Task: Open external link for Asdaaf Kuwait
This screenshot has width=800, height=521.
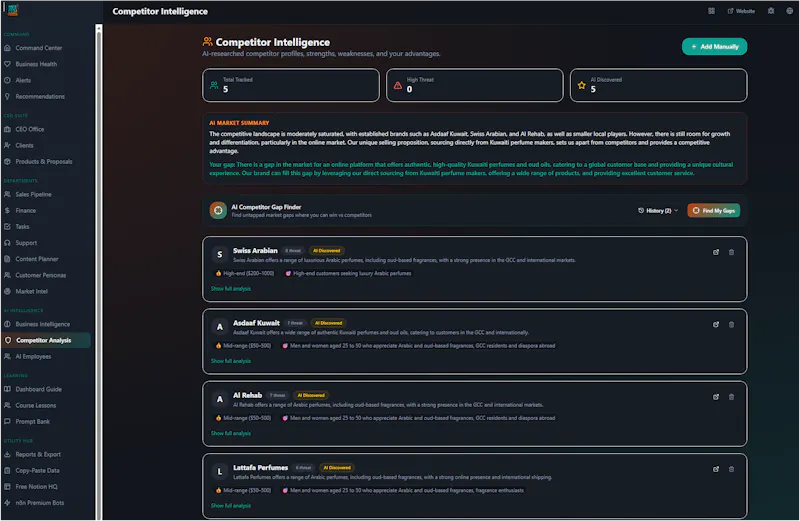Action: tap(716, 325)
